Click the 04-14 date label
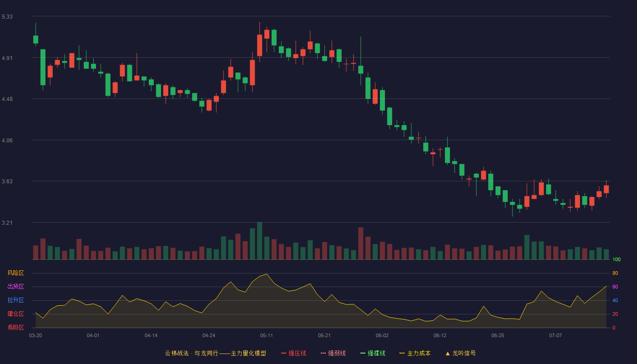 pyautogui.click(x=151, y=335)
